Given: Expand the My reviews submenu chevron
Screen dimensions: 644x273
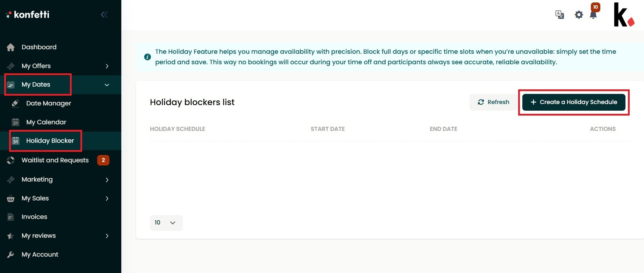Looking at the screenshot, I should [107, 236].
